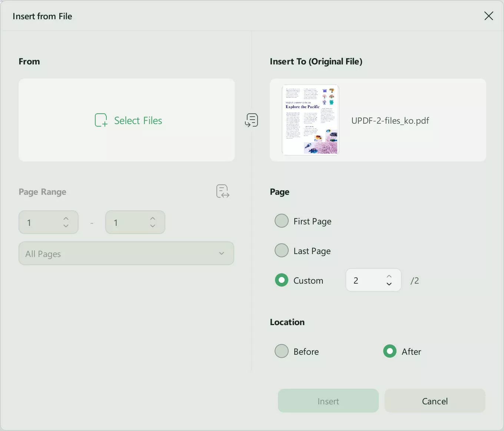
Task: Increase the custom page number stepper
Action: (x=389, y=276)
